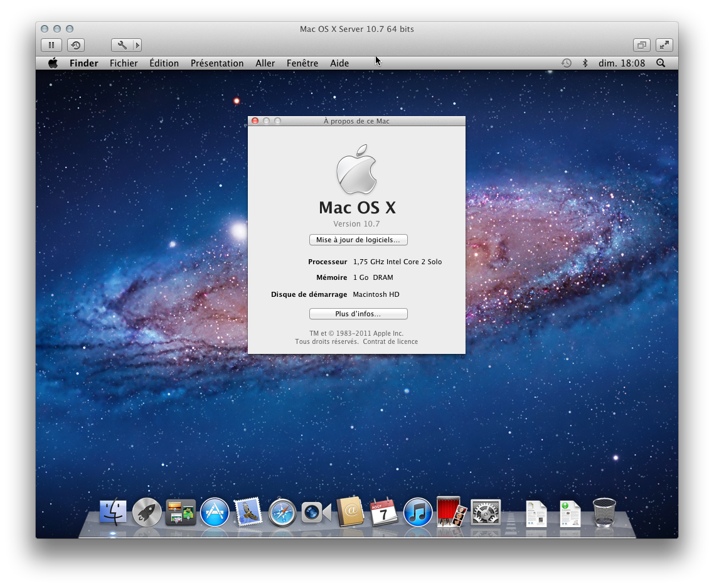Pause the virtual machine
Image resolution: width=714 pixels, height=588 pixels.
[x=51, y=45]
